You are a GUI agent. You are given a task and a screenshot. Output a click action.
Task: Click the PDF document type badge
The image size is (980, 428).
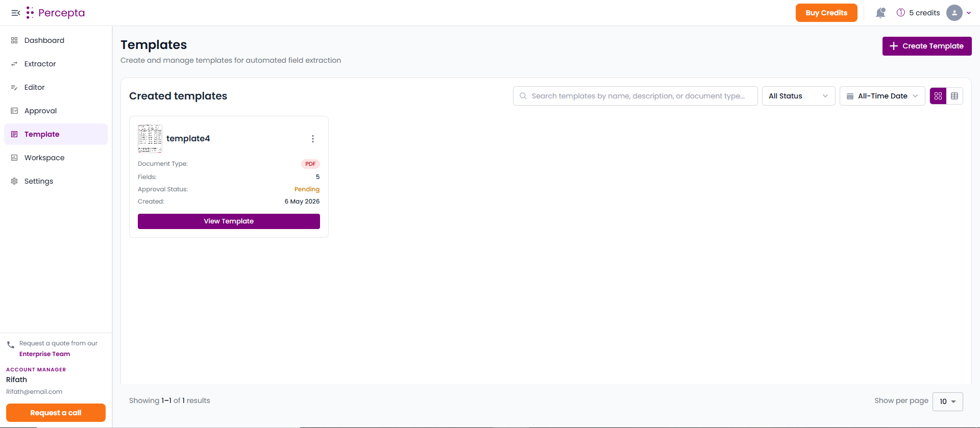(310, 164)
